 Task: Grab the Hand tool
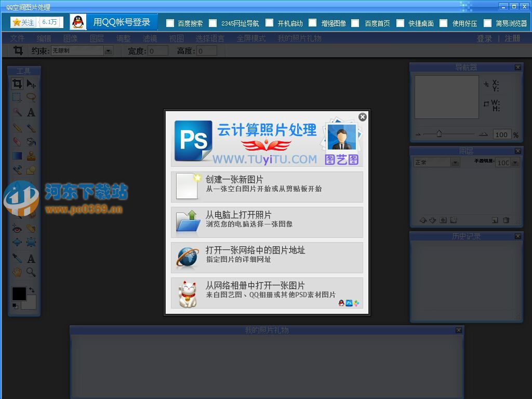point(17,271)
